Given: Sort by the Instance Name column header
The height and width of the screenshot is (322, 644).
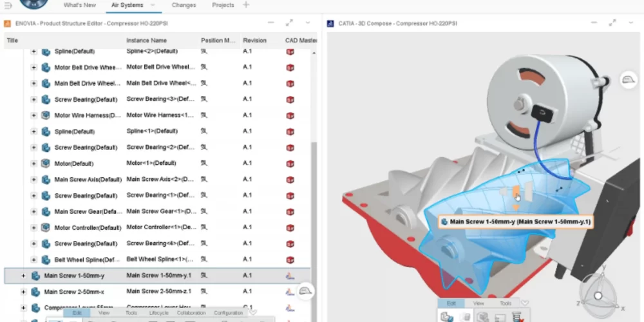Looking at the screenshot, I should pos(146,40).
